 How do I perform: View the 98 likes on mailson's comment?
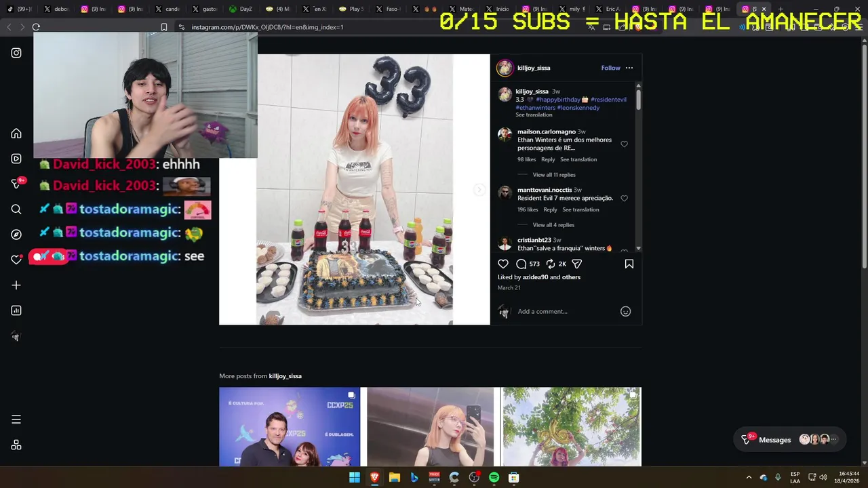pos(527,159)
